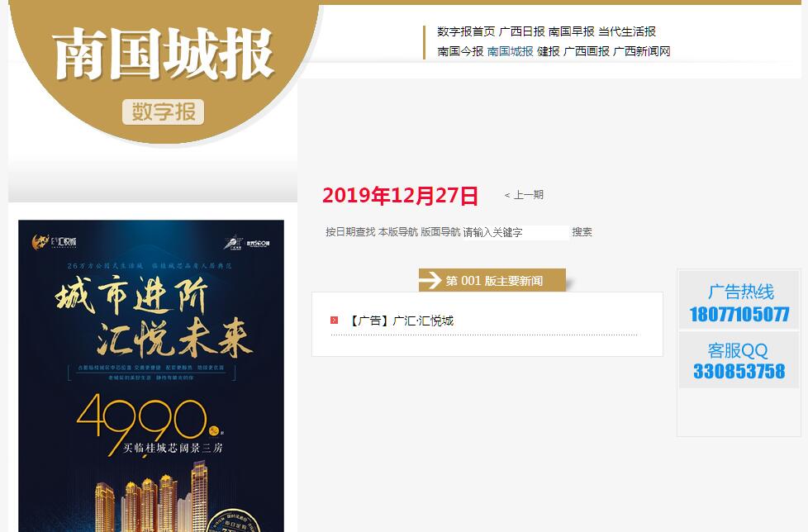
Task: Visit 广西新闻网 link
Action: pyautogui.click(x=642, y=51)
